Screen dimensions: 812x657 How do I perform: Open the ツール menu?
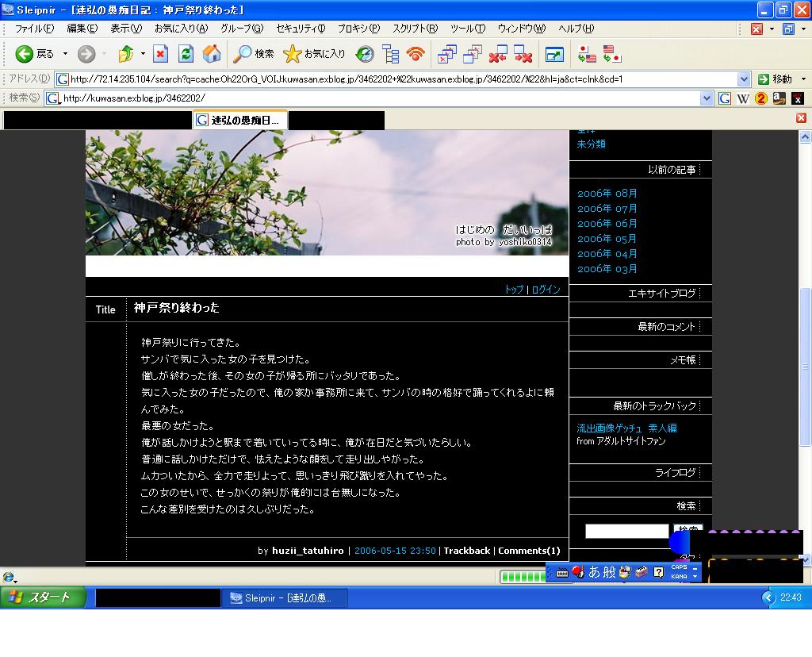[x=467, y=29]
